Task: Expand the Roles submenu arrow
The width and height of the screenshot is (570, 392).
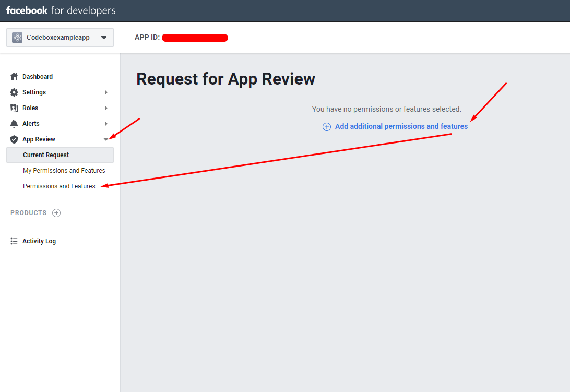Action: click(x=106, y=108)
